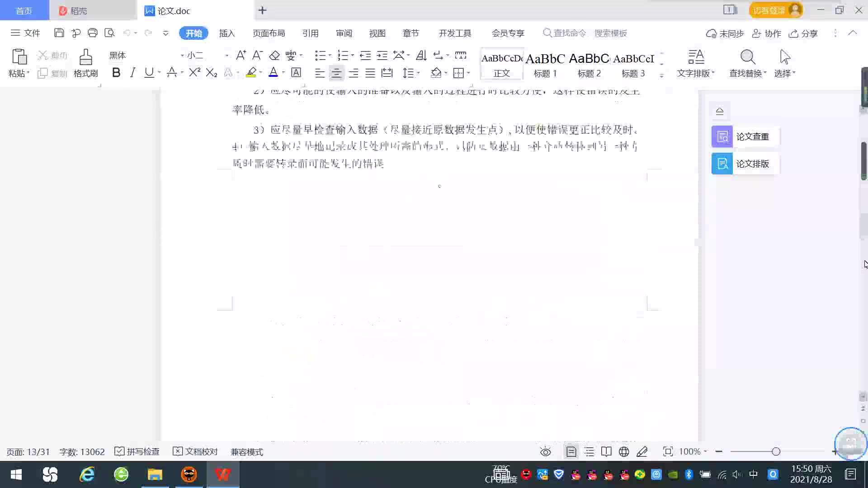Apply the 标题 1 heading style
Image resolution: width=868 pixels, height=488 pixels.
(545, 64)
